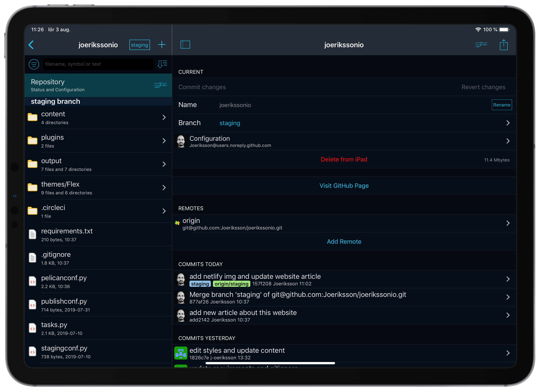Expand the origin remote details

(x=344, y=224)
